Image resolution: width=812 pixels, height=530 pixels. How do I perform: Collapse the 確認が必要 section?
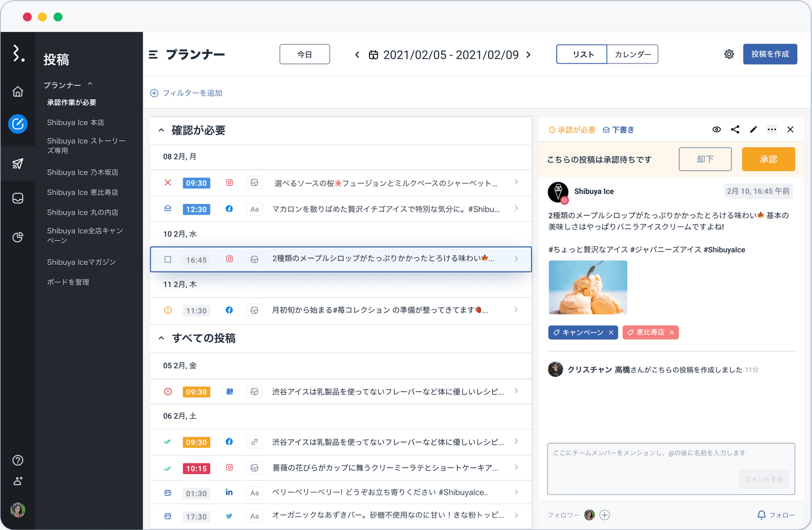click(x=161, y=130)
